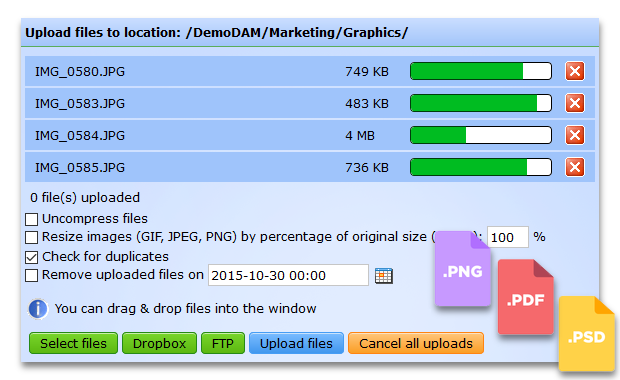The height and width of the screenshot is (380, 620).
Task: Click the purple .PNG file icon
Action: 463,268
